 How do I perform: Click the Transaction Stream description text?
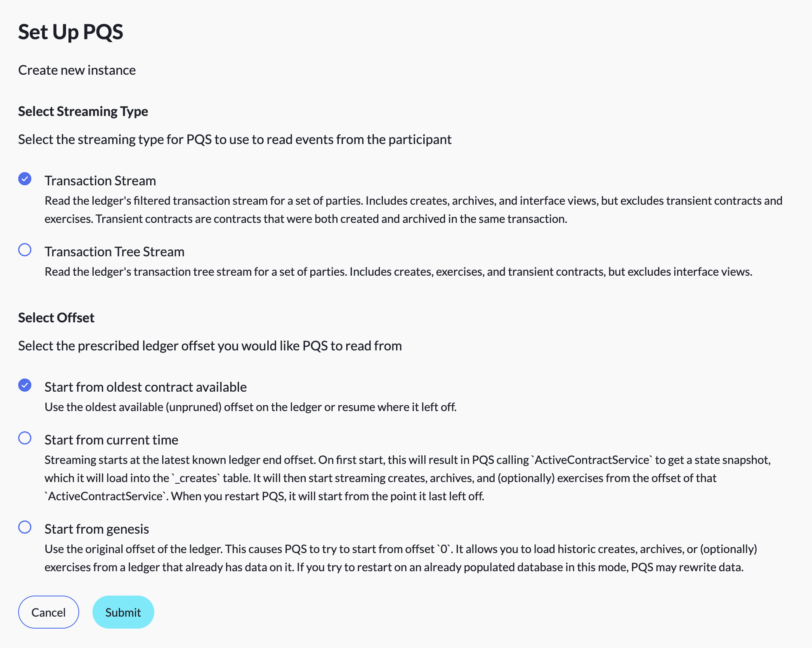[x=413, y=210]
